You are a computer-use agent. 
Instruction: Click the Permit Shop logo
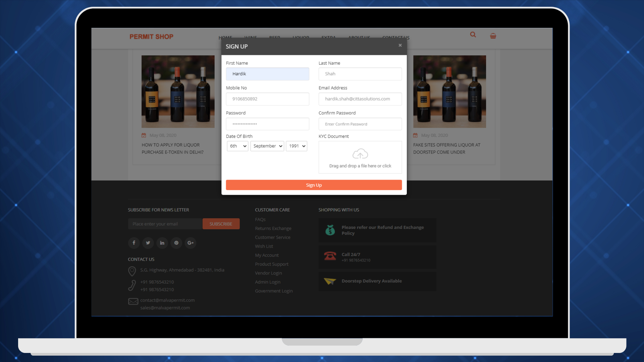click(x=152, y=37)
